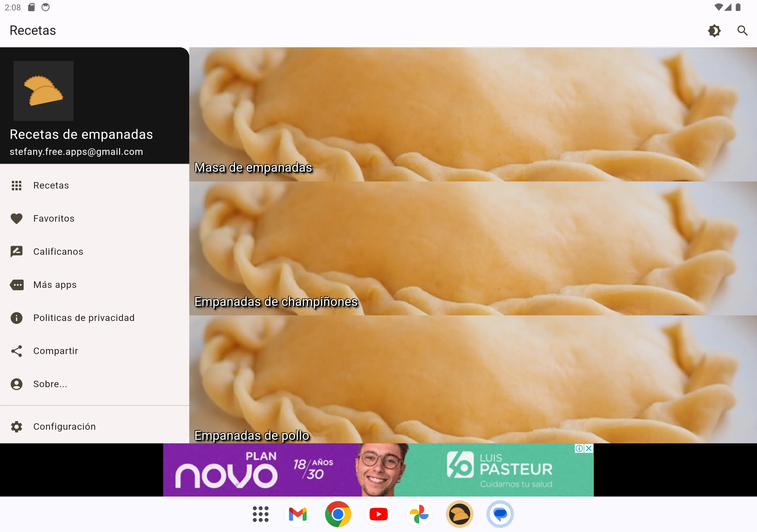This screenshot has width=757, height=532.
Task: Open Gmail app in taskbar
Action: click(x=298, y=514)
